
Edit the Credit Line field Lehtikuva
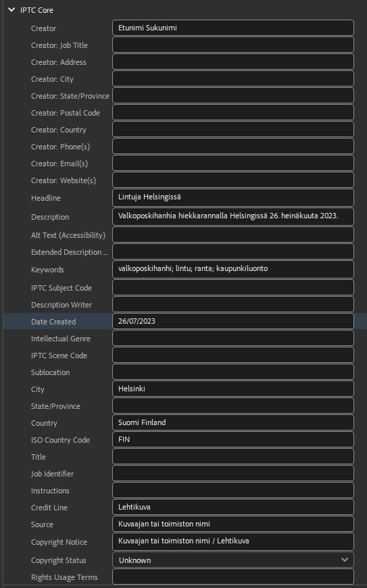(x=233, y=507)
